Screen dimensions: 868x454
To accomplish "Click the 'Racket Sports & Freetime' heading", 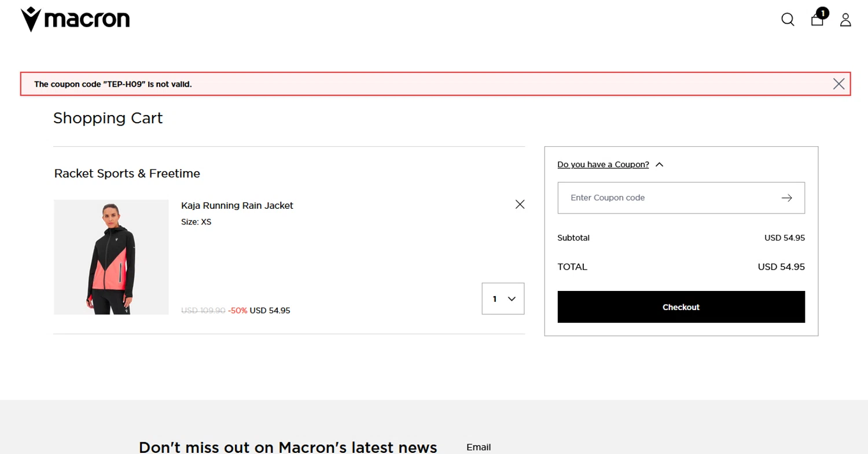I will (127, 174).
